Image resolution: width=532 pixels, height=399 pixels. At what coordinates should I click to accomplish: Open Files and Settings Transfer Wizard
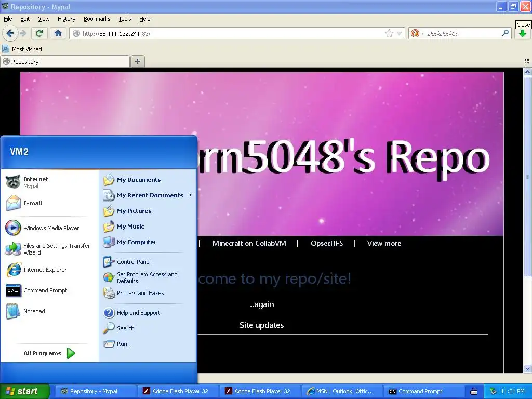pos(49,249)
